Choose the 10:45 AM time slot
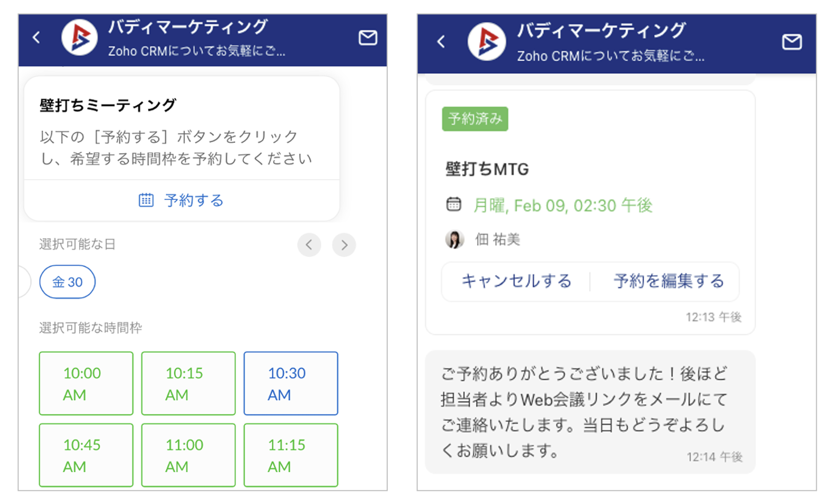This screenshot has height=504, width=832. click(x=86, y=455)
